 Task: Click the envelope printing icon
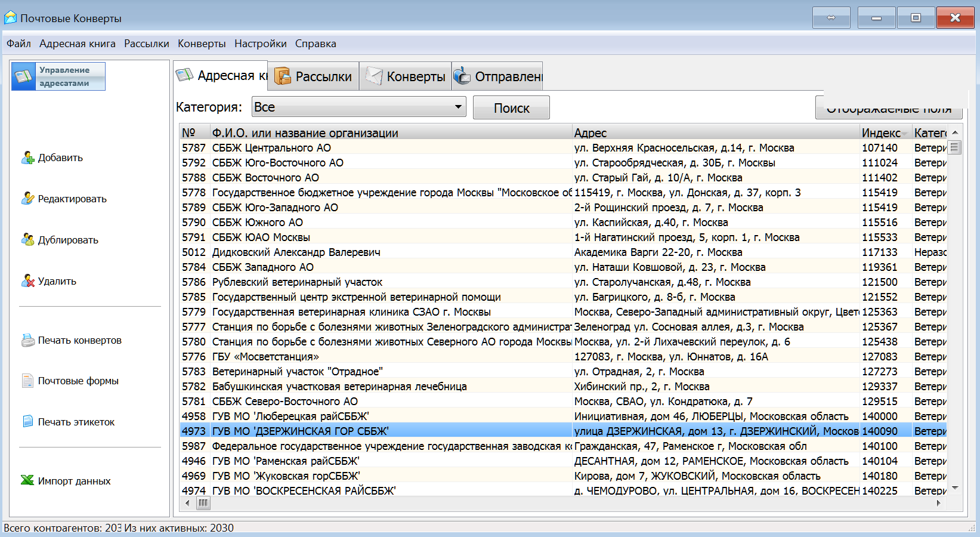click(27, 340)
